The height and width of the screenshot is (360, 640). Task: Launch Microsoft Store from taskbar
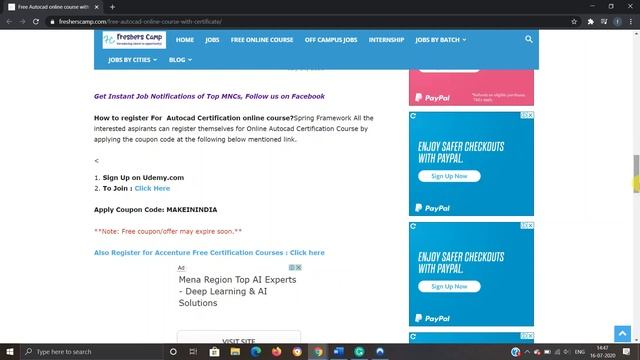[214, 351]
